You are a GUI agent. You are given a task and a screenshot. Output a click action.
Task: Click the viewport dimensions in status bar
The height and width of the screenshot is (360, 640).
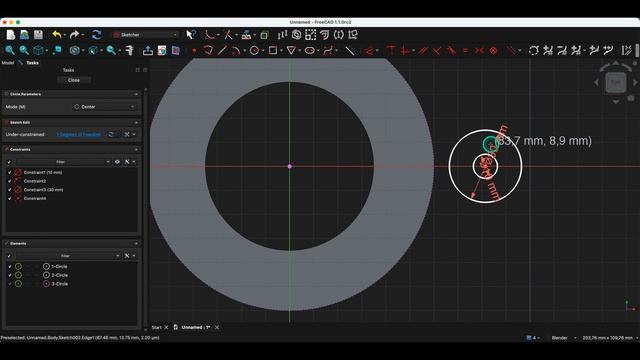[x=607, y=338]
